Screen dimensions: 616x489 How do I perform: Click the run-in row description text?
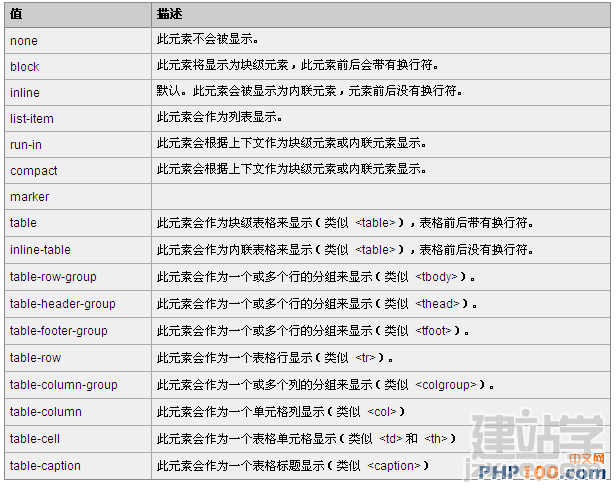pos(292,143)
